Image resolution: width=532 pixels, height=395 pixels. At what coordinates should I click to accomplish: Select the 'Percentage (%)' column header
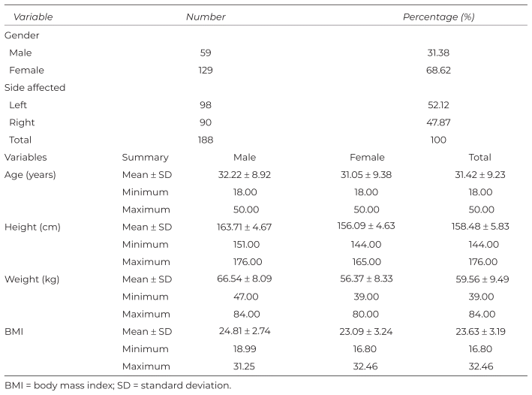pyautogui.click(x=439, y=17)
